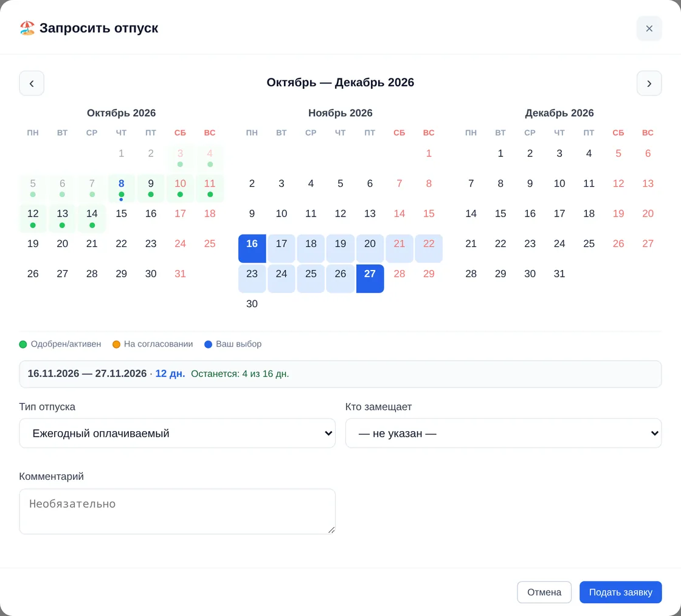
Task: Choose October 15 in the calendar
Action: tap(121, 218)
